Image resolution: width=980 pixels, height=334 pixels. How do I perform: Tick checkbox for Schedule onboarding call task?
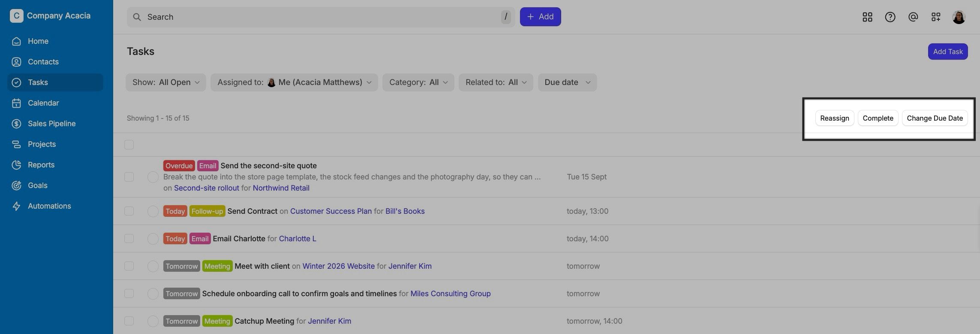[x=129, y=294]
